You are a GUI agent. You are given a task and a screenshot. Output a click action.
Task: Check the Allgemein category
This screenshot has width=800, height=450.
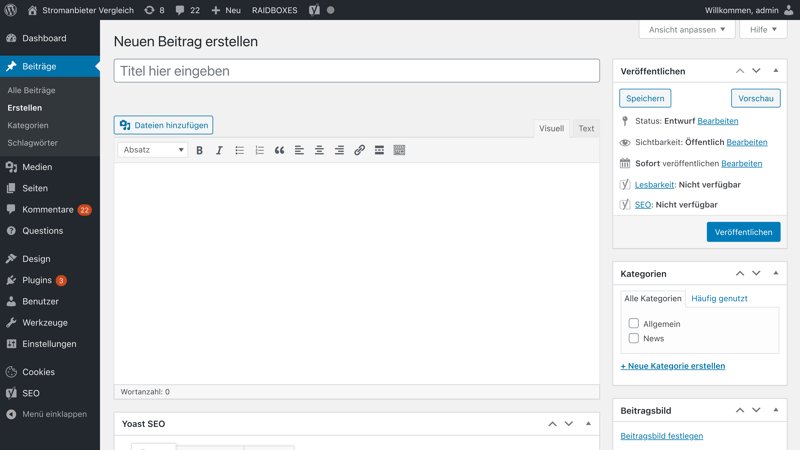pyautogui.click(x=634, y=323)
